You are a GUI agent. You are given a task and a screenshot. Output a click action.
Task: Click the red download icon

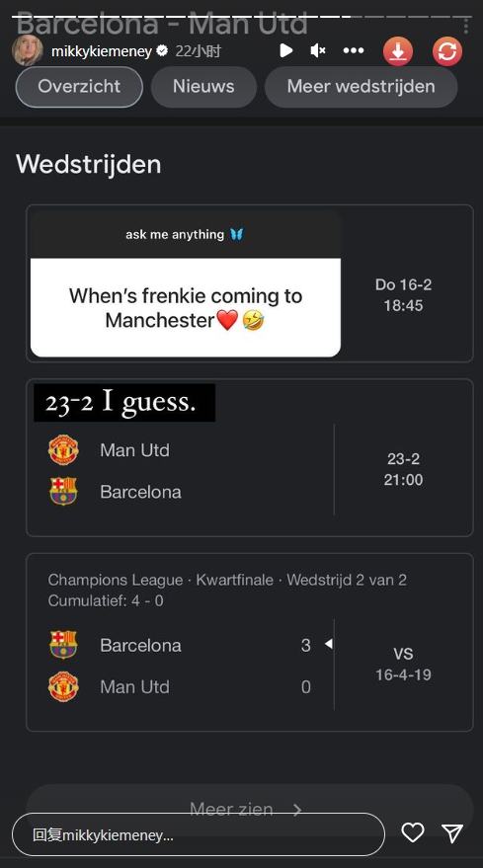398,51
